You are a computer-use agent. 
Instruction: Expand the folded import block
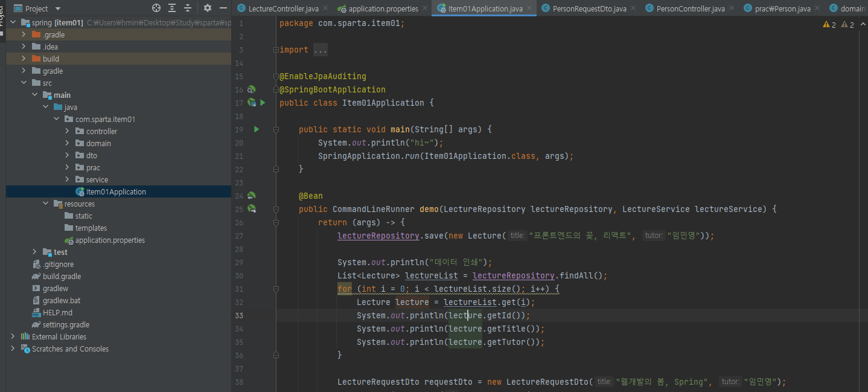(276, 50)
